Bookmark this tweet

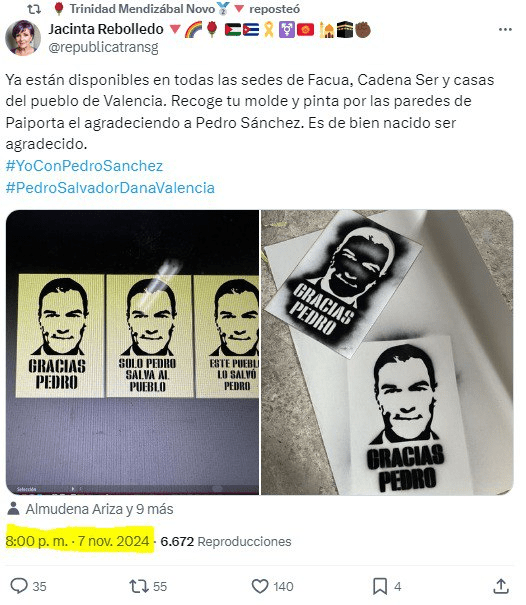coord(380,586)
